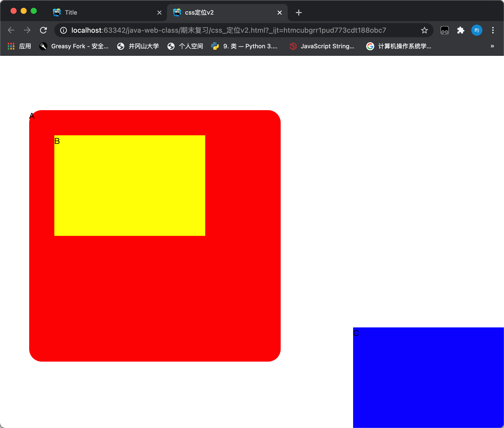Open the browser extensions puzzle icon
The image size is (504, 428).
coord(461,30)
